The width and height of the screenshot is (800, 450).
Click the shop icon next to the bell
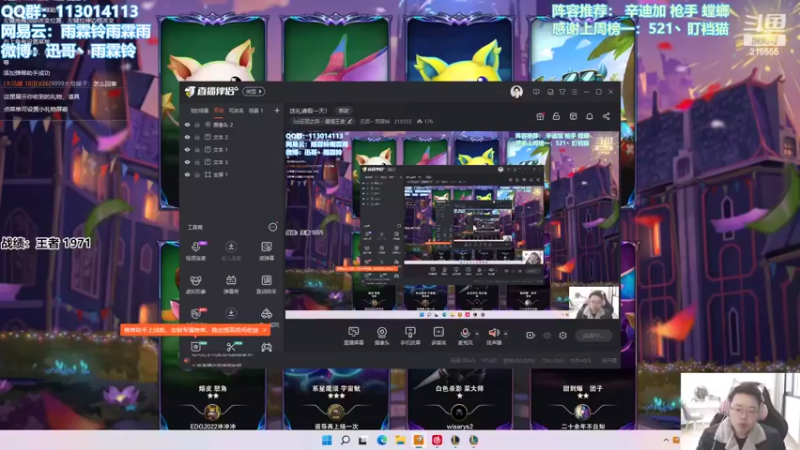click(x=573, y=116)
